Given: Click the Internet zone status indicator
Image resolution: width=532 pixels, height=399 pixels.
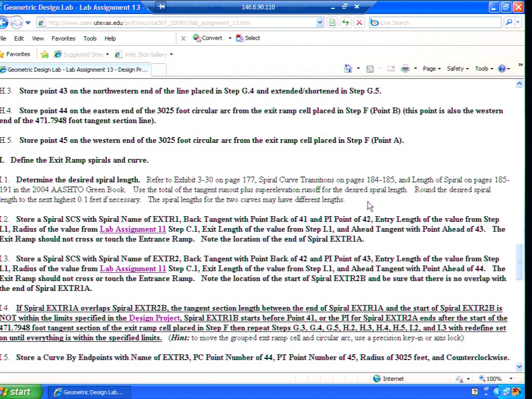Looking at the screenshot, I should pos(389,379).
